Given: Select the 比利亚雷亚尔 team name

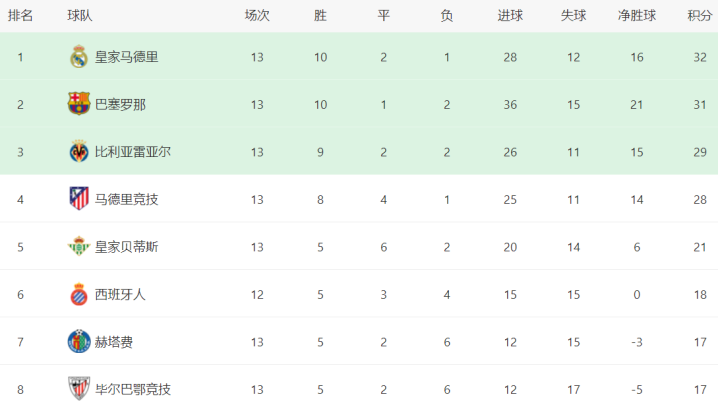Looking at the screenshot, I should (132, 152).
